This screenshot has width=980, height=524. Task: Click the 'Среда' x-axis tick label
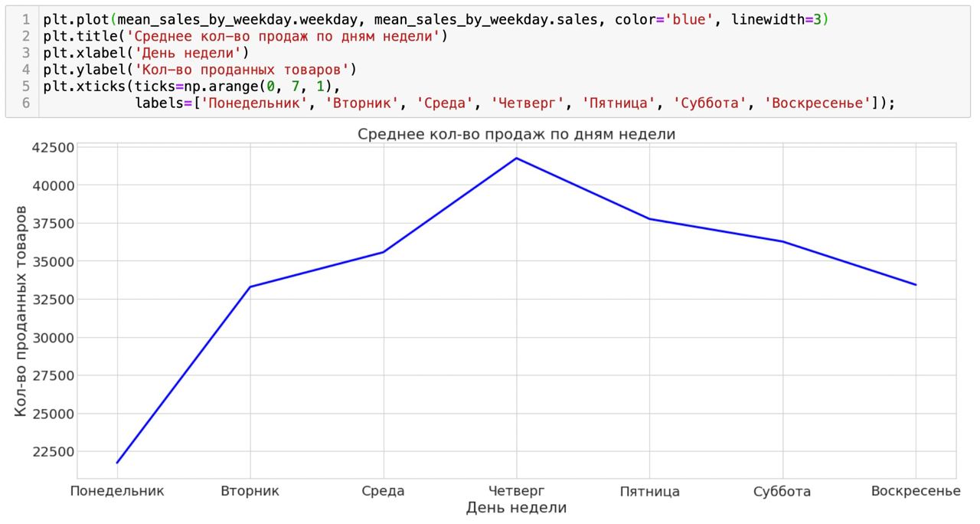click(x=383, y=491)
